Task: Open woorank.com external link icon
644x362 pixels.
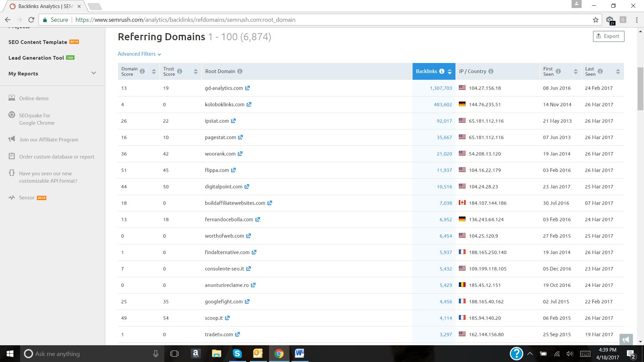Action: [x=240, y=154]
